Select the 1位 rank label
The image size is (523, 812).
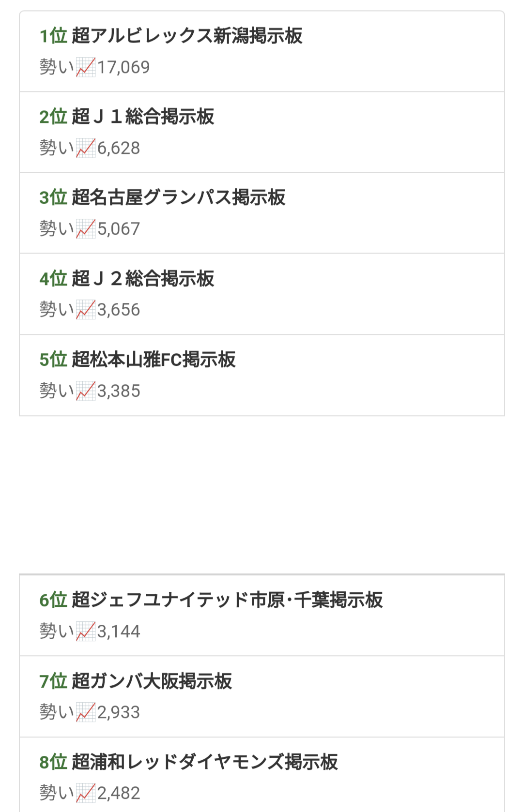(x=53, y=36)
